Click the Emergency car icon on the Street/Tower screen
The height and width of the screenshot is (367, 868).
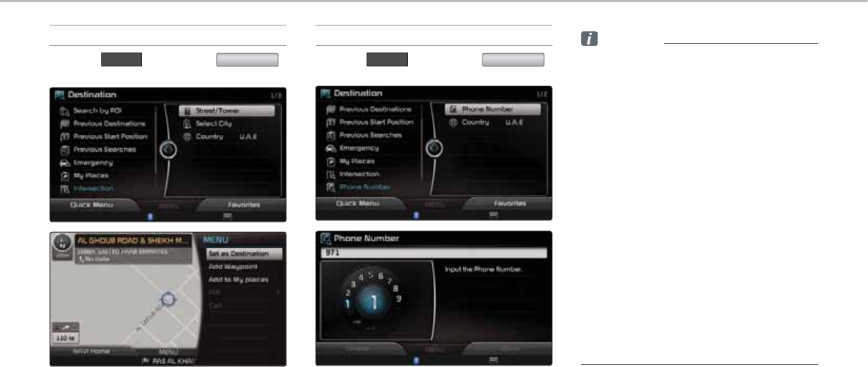point(64,163)
